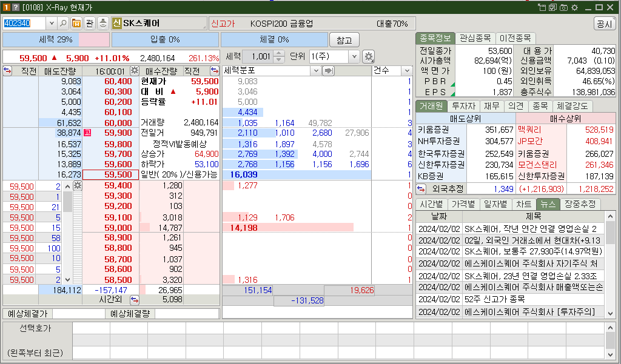Click the swap arrows icon next to 외국추정
Viewport: 621px width, 364px height.
pos(420,188)
